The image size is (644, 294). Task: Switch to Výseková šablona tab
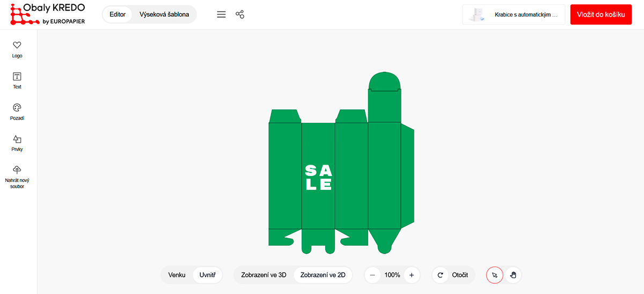tap(164, 14)
